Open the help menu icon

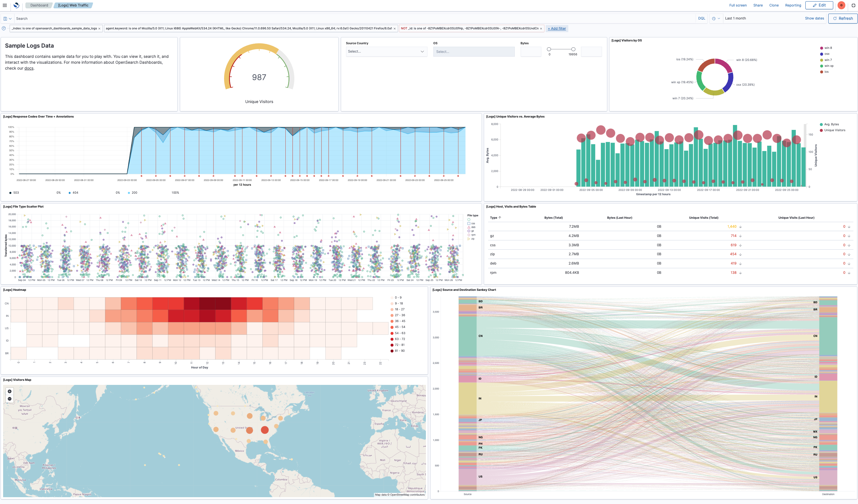(x=854, y=5)
